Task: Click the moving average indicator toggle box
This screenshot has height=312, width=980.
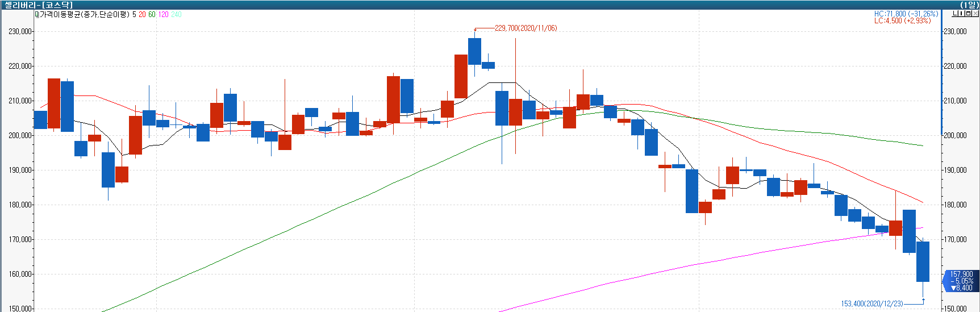Action: click(x=37, y=14)
